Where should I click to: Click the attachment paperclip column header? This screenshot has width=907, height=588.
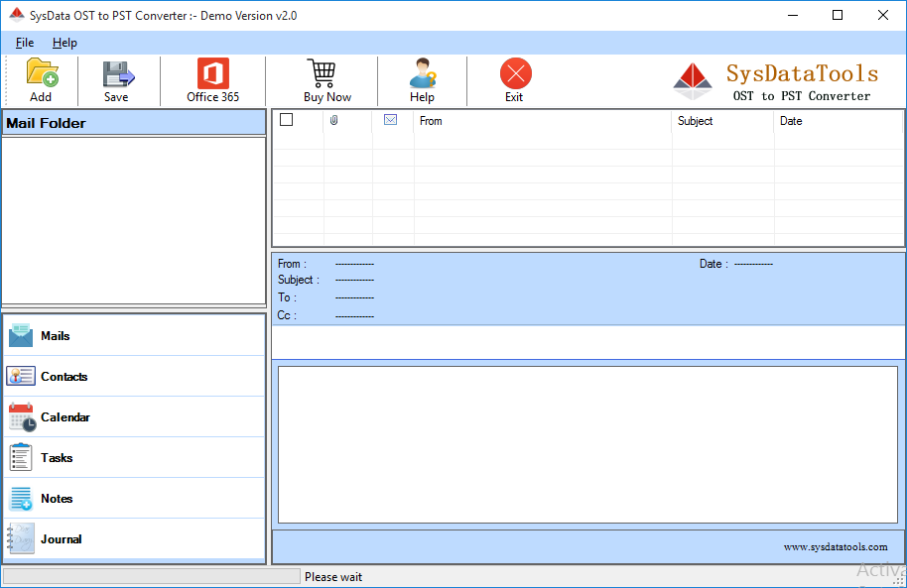click(x=333, y=120)
